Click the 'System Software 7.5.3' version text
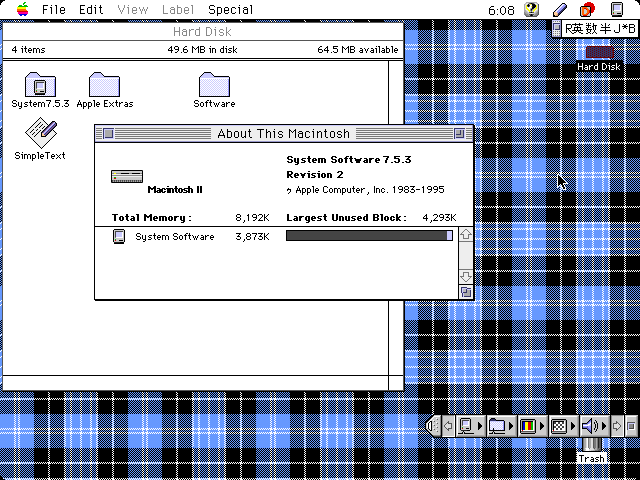The height and width of the screenshot is (480, 640). coord(349,160)
